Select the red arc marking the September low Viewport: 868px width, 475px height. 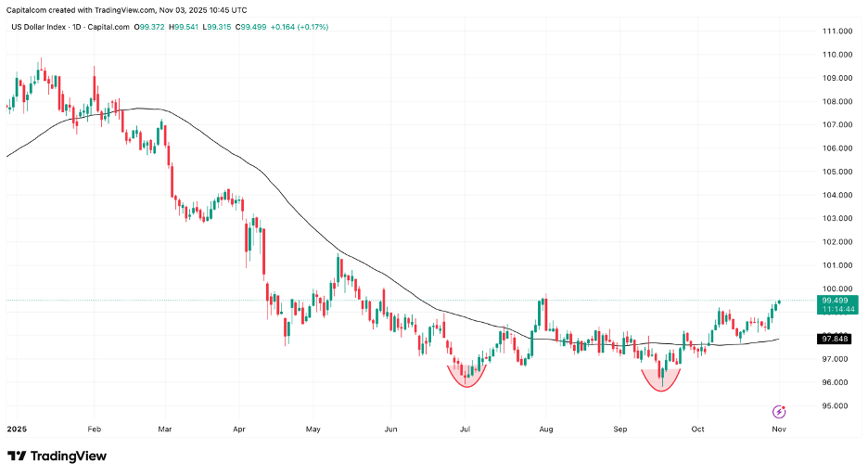click(x=661, y=381)
